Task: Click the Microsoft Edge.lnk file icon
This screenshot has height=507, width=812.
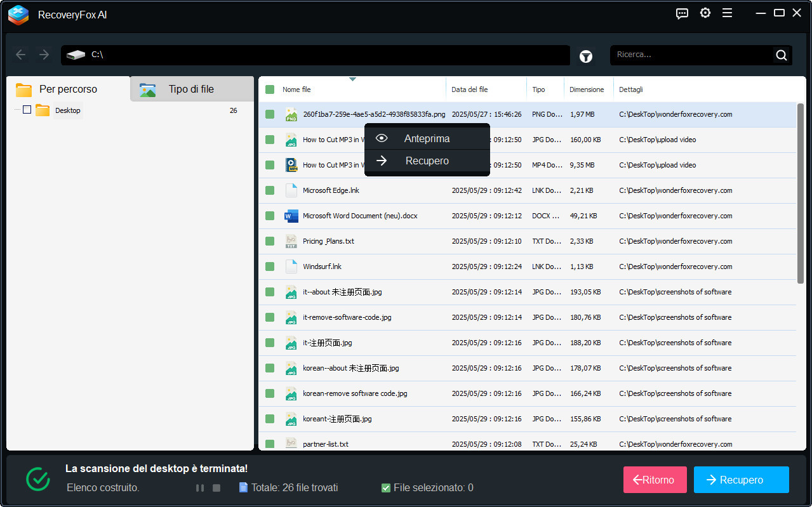Action: coord(291,190)
